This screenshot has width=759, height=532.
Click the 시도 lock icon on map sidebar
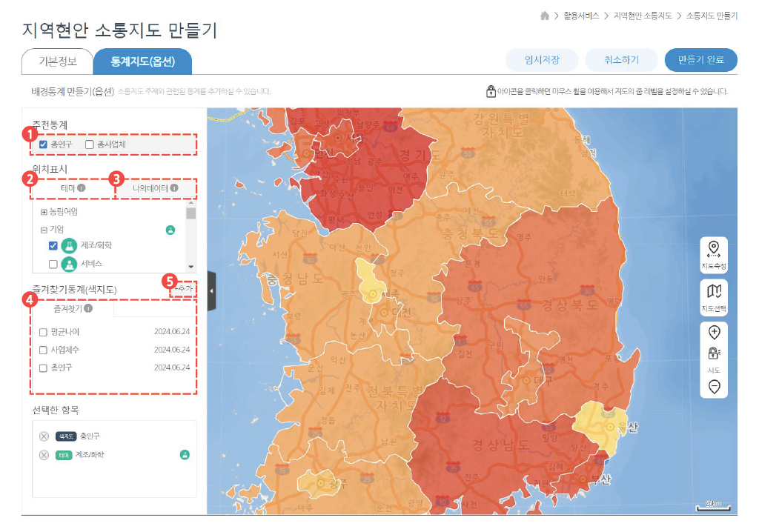coord(713,350)
